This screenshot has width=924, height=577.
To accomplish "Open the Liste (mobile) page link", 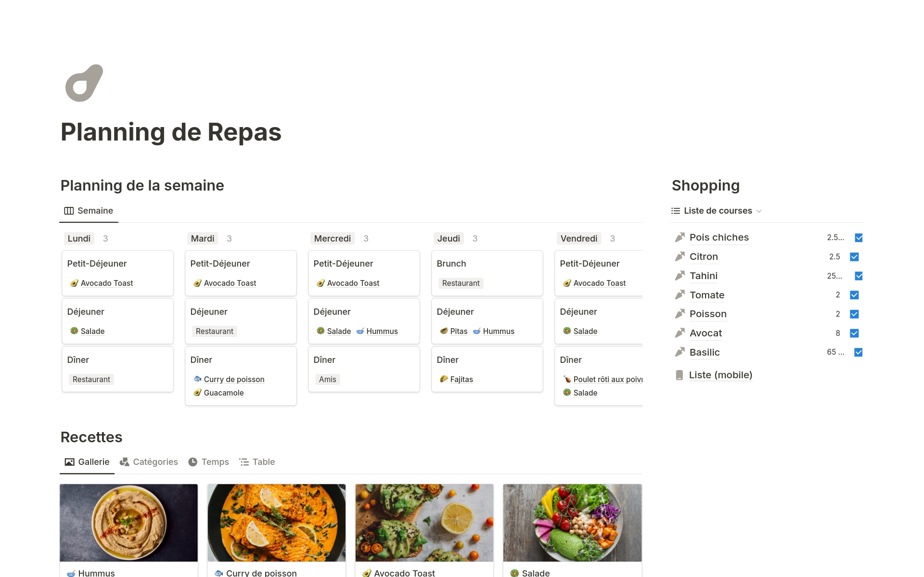I will [720, 375].
